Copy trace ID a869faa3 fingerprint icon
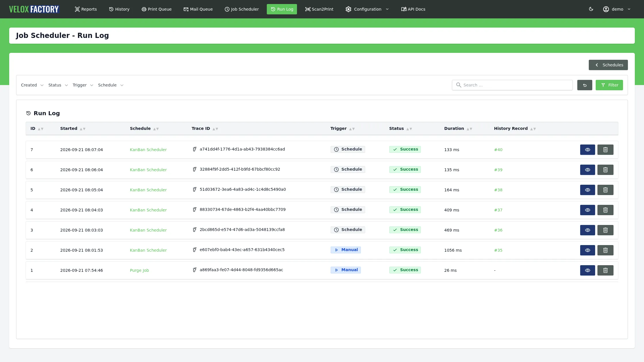Image resolution: width=644 pixels, height=362 pixels. [195, 270]
